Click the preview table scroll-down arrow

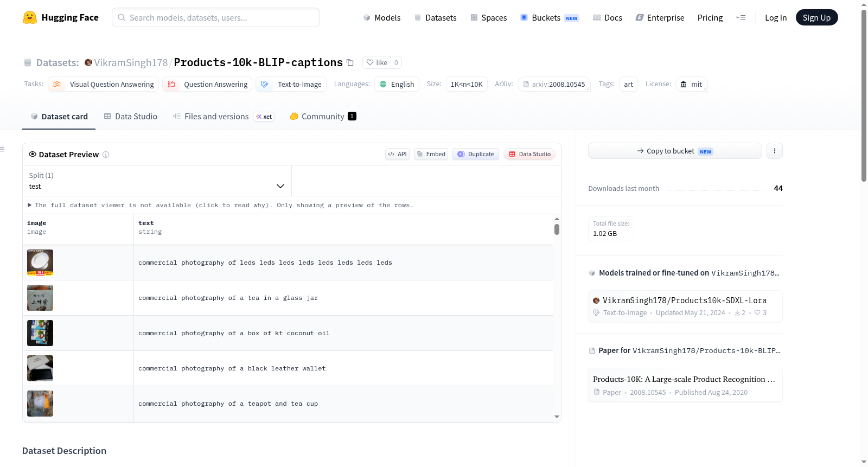[557, 417]
